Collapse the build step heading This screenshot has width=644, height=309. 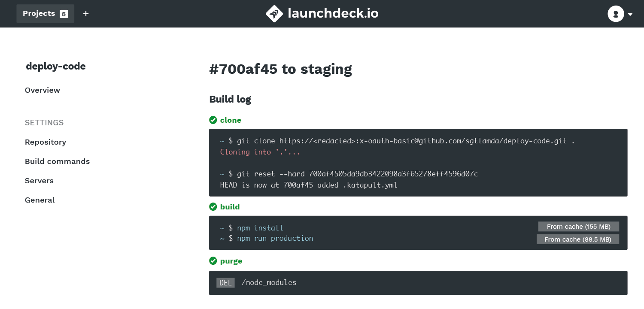point(230,207)
